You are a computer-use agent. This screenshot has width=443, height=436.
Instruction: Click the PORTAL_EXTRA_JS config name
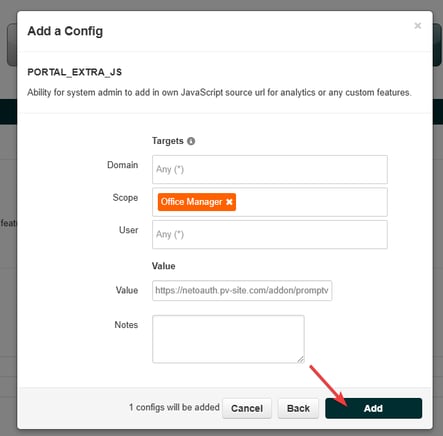point(75,72)
